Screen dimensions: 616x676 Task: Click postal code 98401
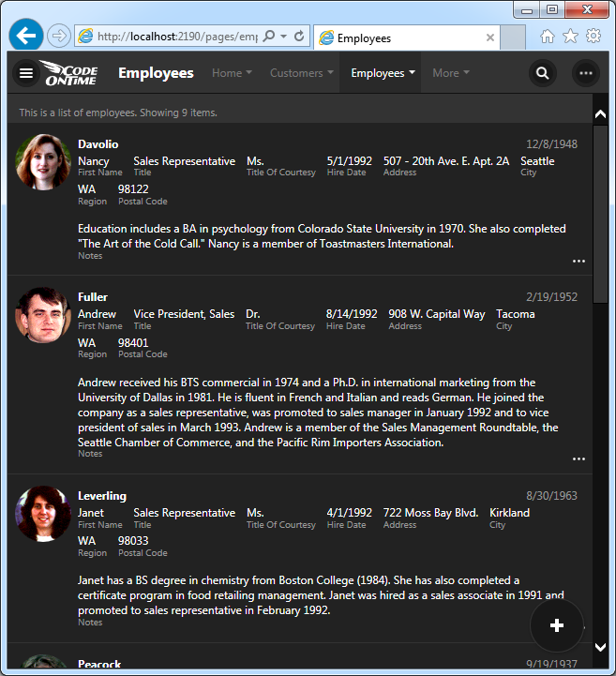[133, 343]
